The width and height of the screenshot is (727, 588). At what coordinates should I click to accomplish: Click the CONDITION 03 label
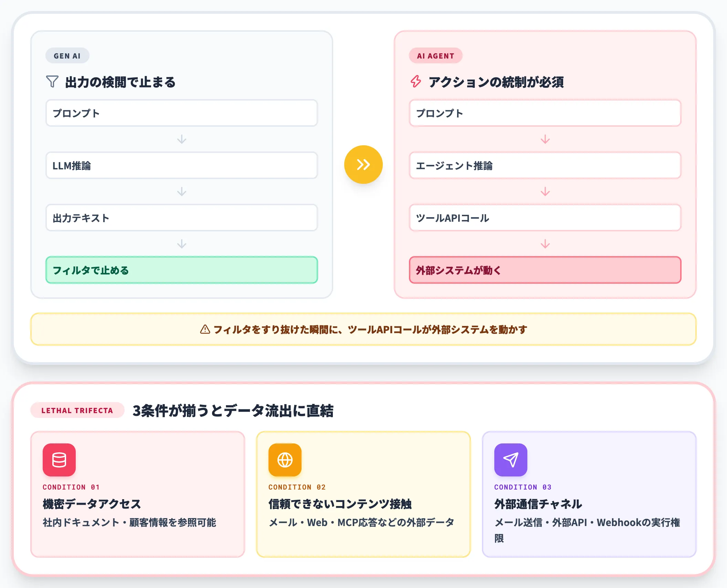click(x=523, y=487)
